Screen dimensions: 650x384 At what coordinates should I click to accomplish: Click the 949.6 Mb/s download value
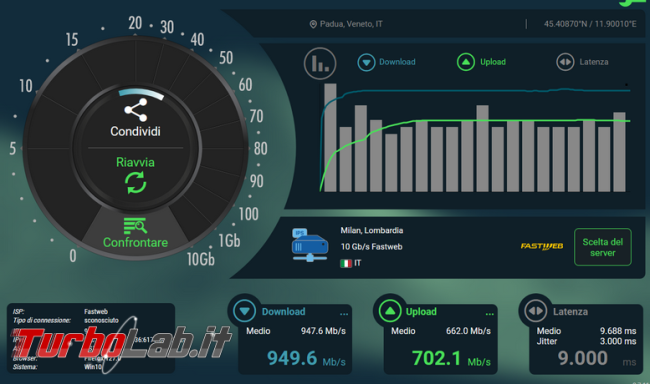coord(306,359)
